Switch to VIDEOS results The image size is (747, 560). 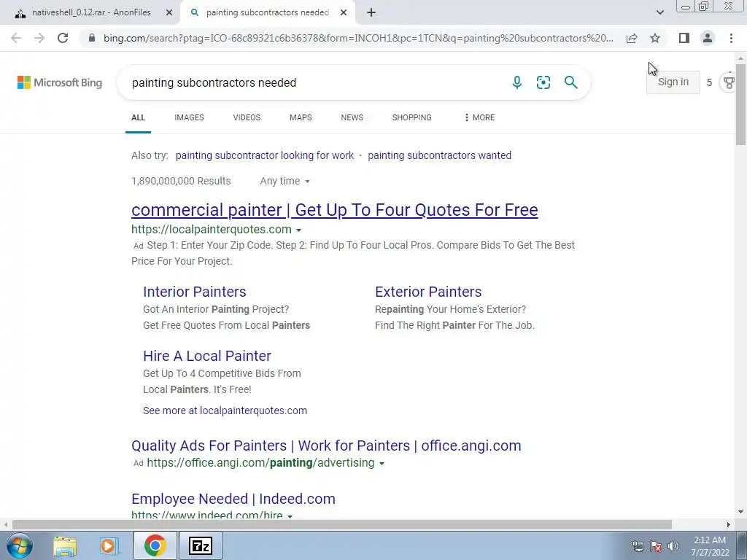[247, 117]
